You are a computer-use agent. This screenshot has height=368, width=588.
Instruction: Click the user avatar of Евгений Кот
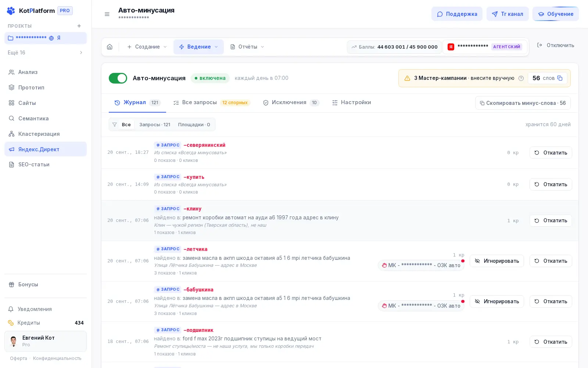pyautogui.click(x=14, y=341)
